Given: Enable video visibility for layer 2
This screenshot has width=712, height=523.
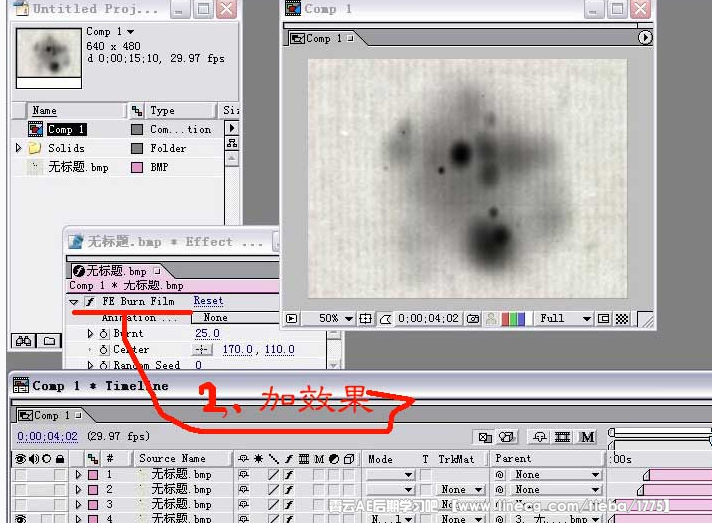Looking at the screenshot, I should [x=20, y=490].
